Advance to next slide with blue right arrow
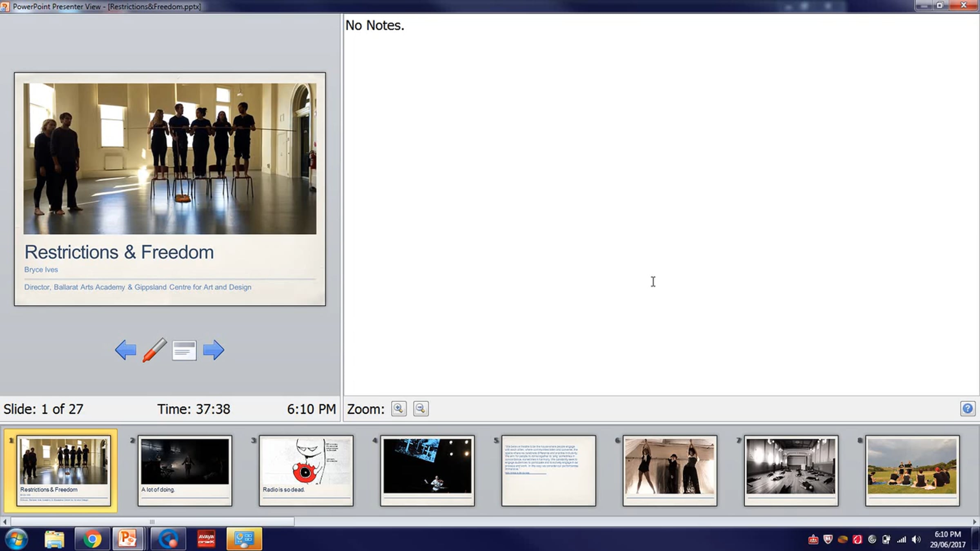Viewport: 980px width, 551px height. point(214,350)
